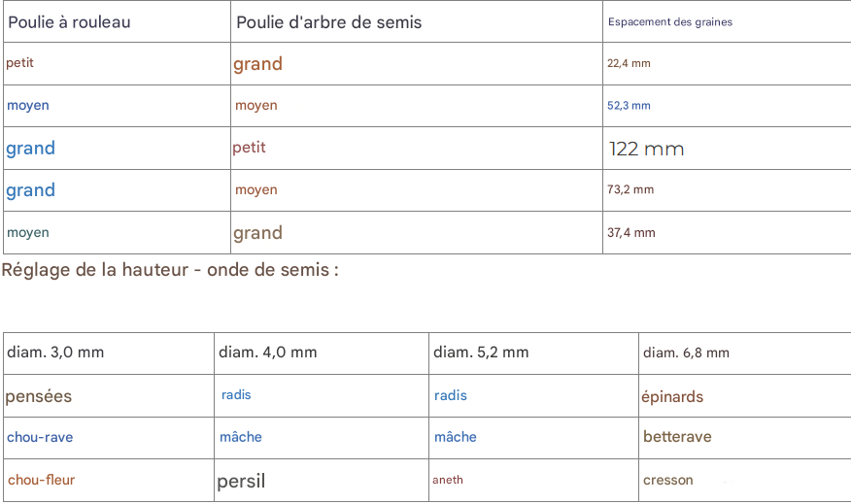Select the "diam. 3,0 mm" column header
851x504 pixels.
click(55, 353)
